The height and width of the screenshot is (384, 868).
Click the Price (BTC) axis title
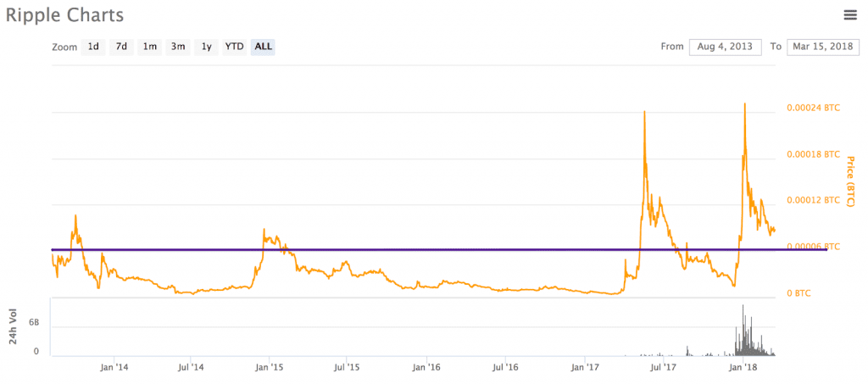pos(850,181)
